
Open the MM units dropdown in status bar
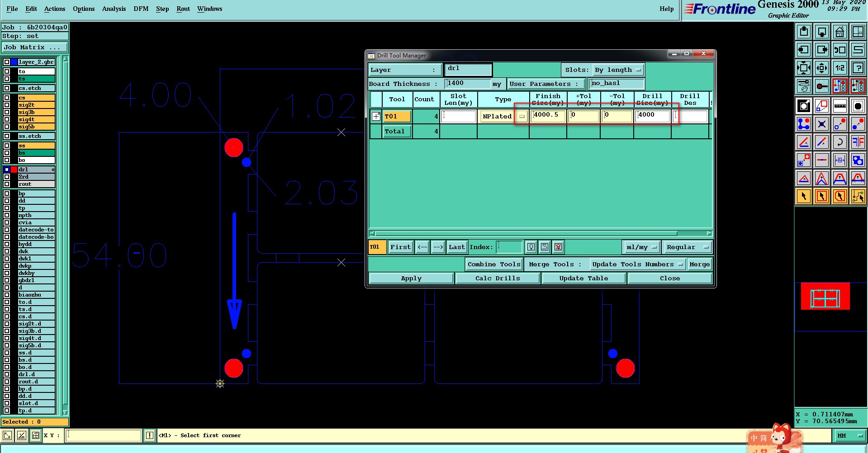pos(849,435)
